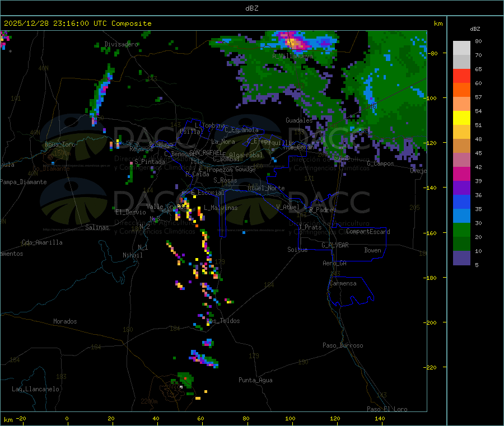Image resolution: width=504 pixels, height=426 pixels.
Task: Click the La_Nora label
Action: point(223,142)
